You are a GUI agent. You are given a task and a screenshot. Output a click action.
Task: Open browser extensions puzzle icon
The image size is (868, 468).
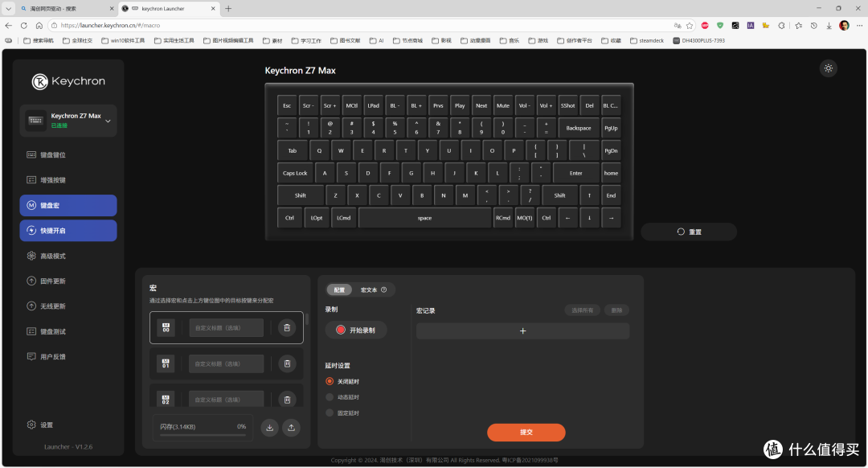click(x=781, y=26)
